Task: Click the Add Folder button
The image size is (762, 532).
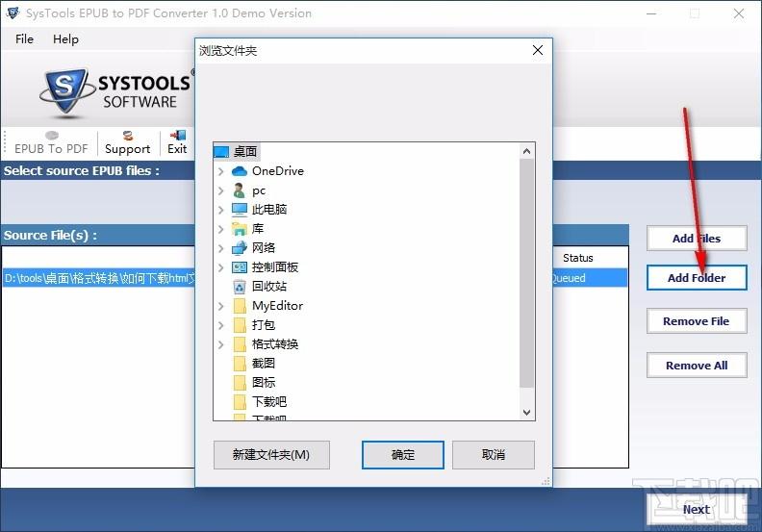Action: pos(697,277)
